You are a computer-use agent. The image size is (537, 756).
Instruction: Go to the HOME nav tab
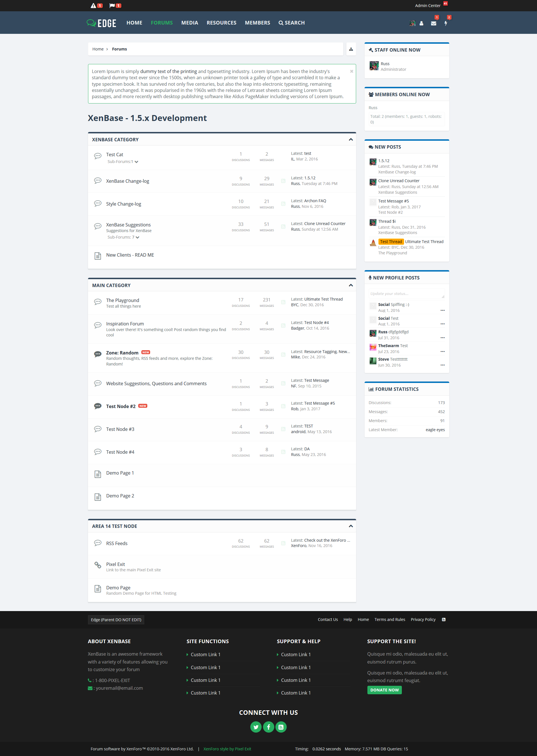[x=134, y=23]
